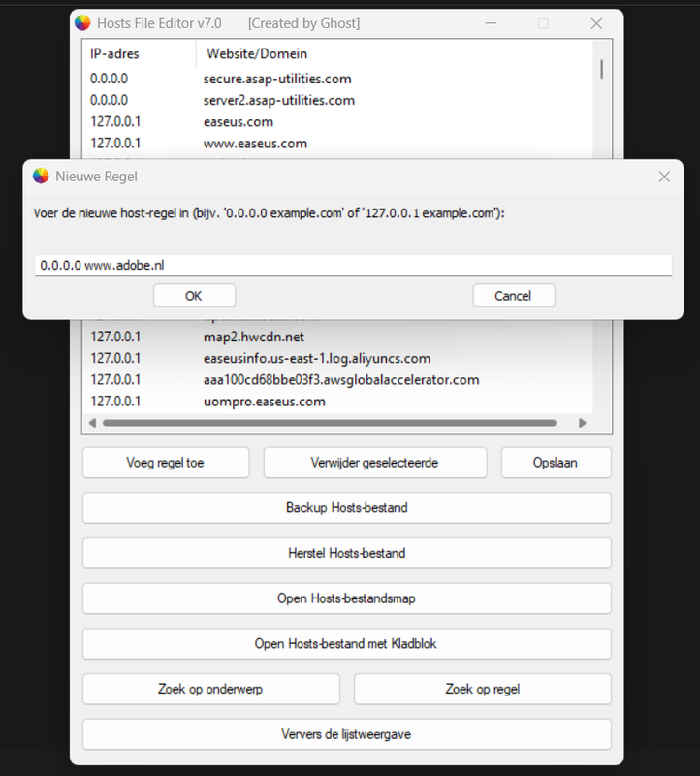Open Hosts-bestandsmap folder button
Screen dimensions: 700x776
tap(347, 598)
